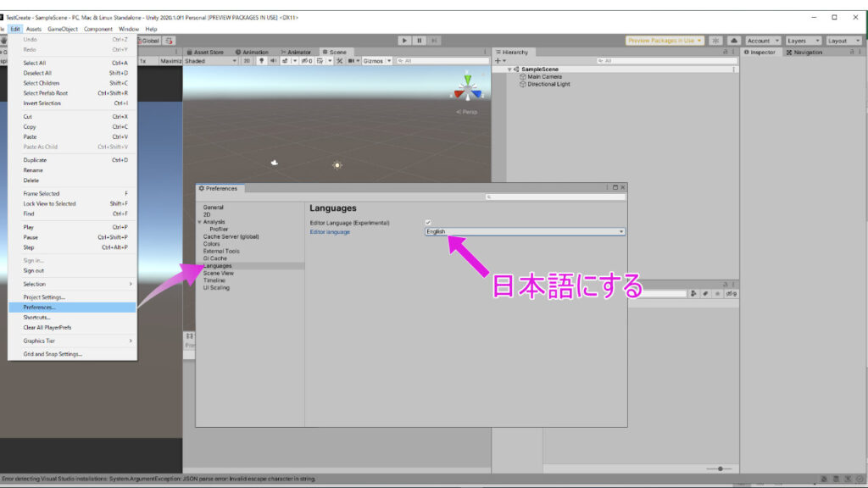Click the cloud services icon
The height and width of the screenshot is (488, 868).
coord(733,41)
